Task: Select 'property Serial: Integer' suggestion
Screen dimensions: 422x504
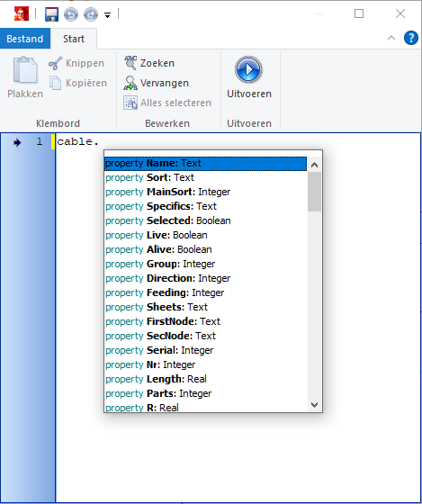Action: click(205, 350)
